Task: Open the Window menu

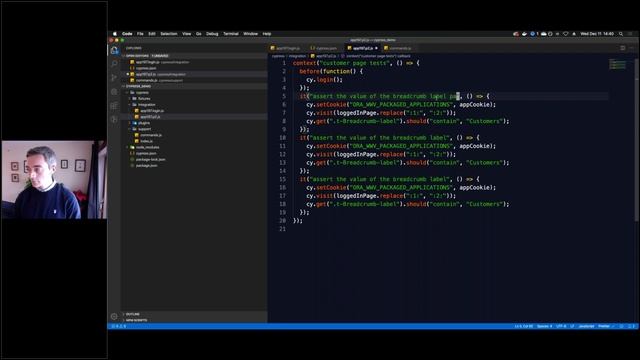Action: 251,34
